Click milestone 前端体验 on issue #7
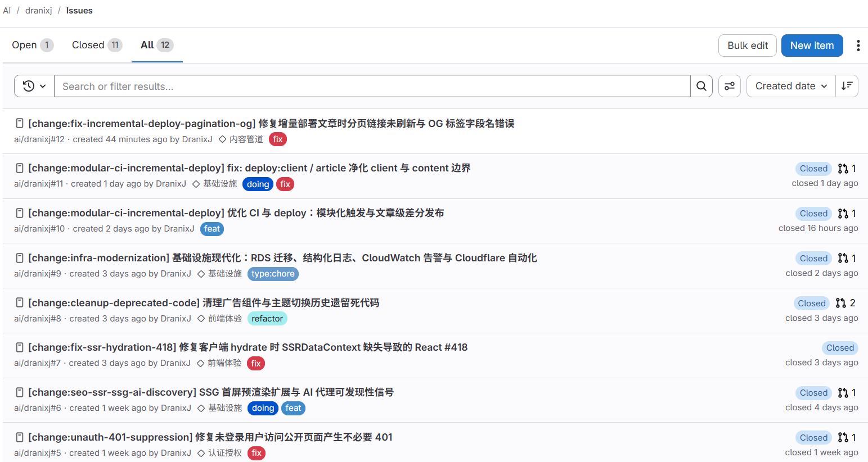 219,363
